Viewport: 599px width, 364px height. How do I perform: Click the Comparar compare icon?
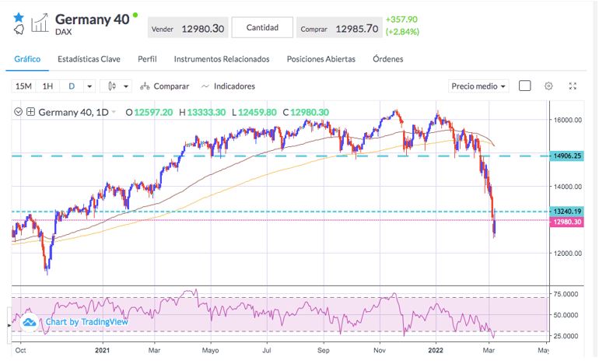click(145, 86)
